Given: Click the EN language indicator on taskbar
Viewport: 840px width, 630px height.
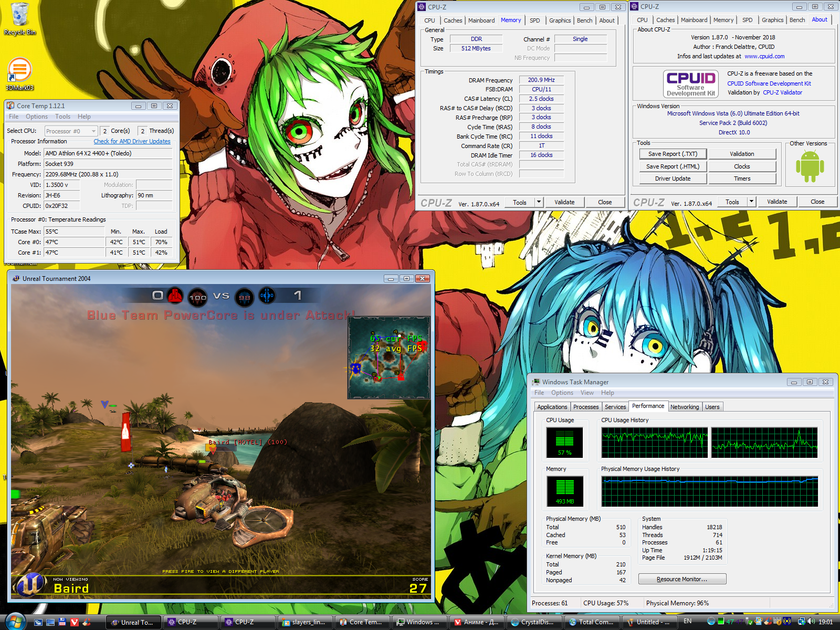Looking at the screenshot, I should point(688,622).
